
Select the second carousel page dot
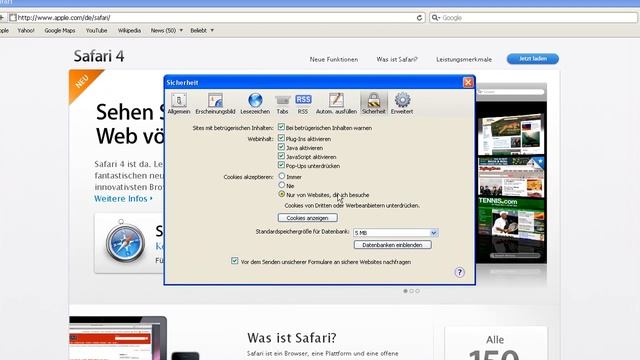(411, 291)
